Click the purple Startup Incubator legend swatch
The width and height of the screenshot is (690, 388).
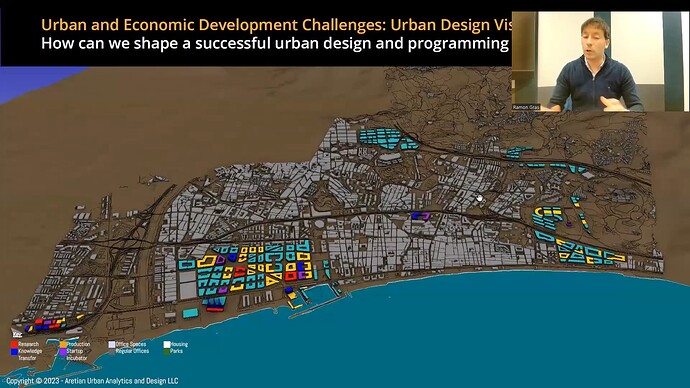tap(63, 351)
